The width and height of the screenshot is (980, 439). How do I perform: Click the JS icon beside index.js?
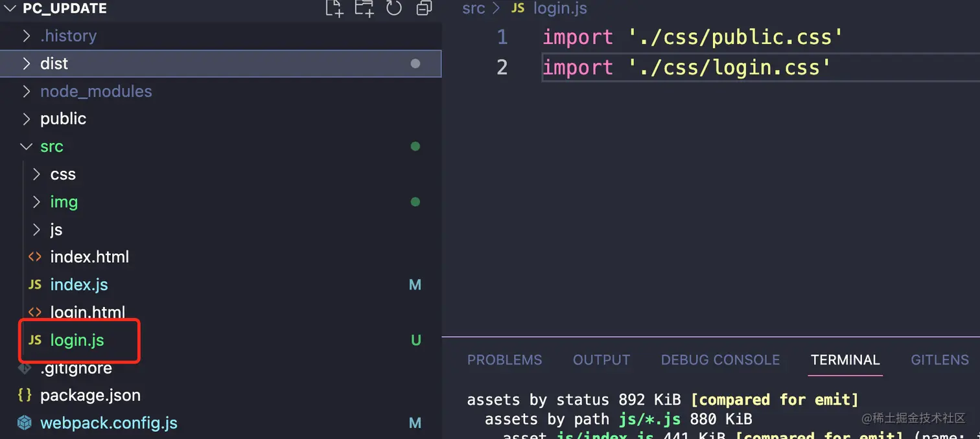click(35, 285)
